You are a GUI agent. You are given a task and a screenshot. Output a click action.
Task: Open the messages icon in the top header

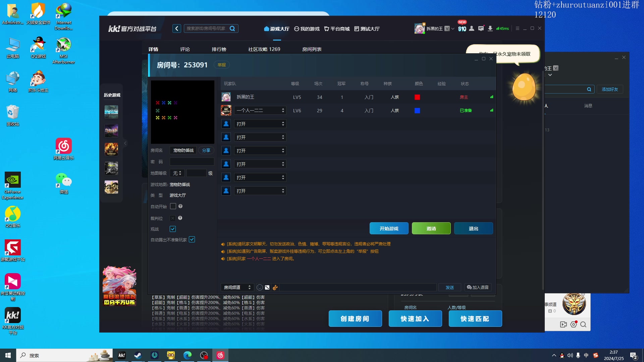pos(481,28)
